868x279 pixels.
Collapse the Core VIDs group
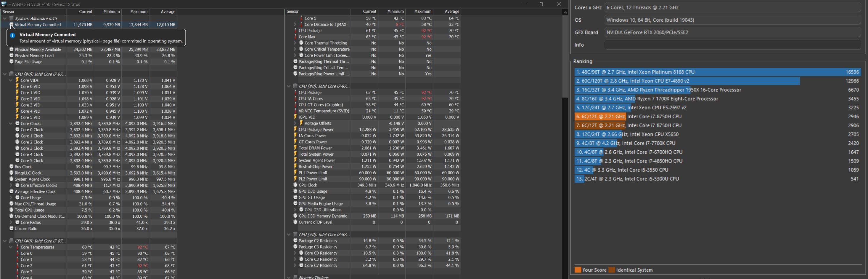(11, 80)
